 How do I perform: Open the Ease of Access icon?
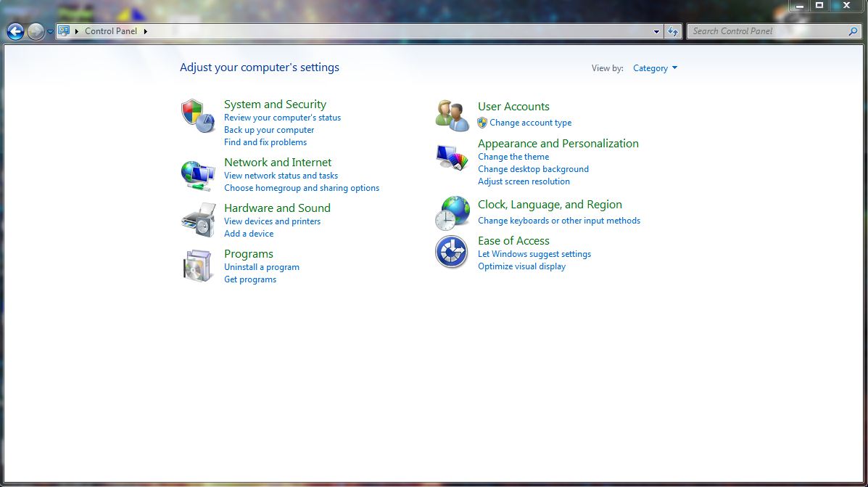coord(452,252)
